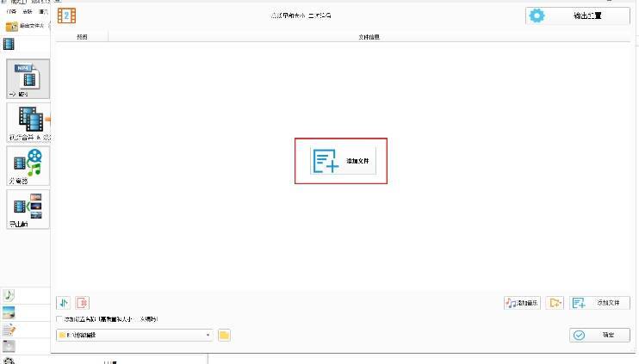
Task: Open the output path combo box
Action: (134, 335)
